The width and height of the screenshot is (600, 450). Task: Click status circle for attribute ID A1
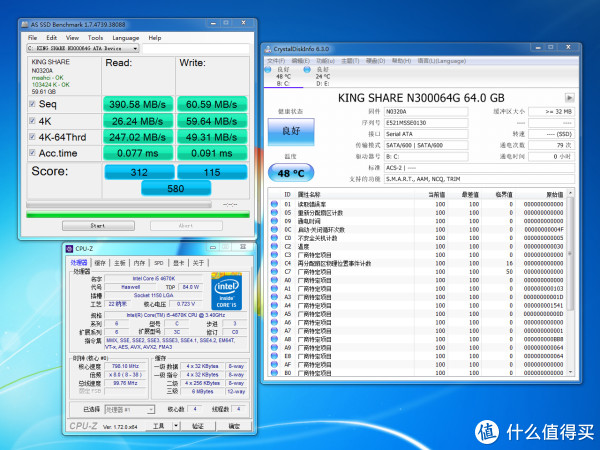274,288
